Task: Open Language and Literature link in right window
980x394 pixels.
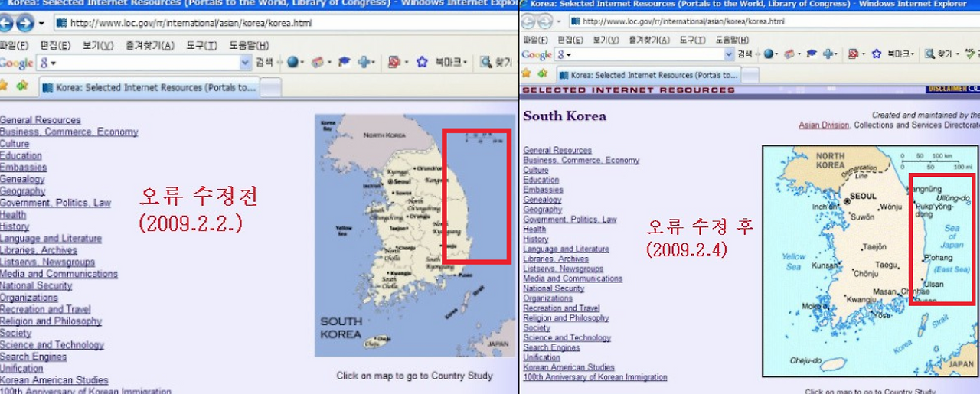Action: [x=566, y=249]
